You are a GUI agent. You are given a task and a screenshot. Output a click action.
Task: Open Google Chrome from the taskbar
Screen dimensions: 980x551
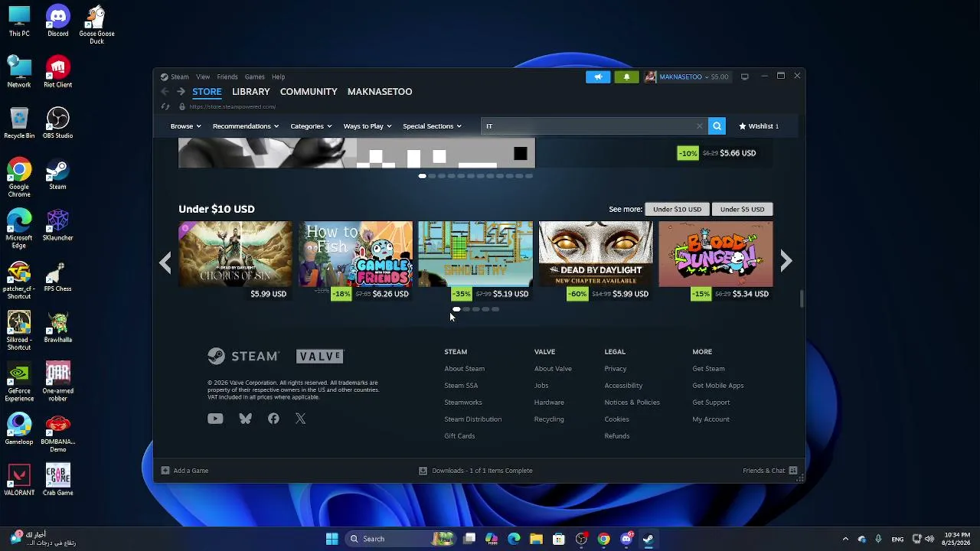[604, 539]
